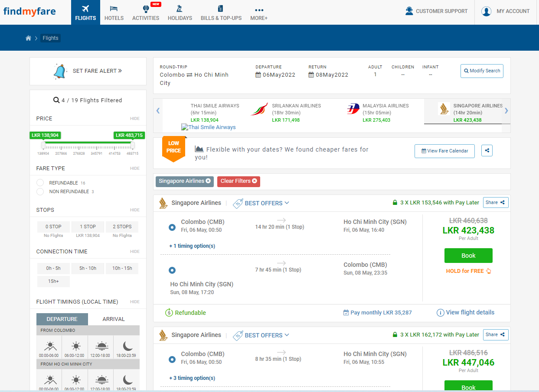Toggle the 1 STOP filter
Screen dimensions: 539x392
(x=88, y=227)
